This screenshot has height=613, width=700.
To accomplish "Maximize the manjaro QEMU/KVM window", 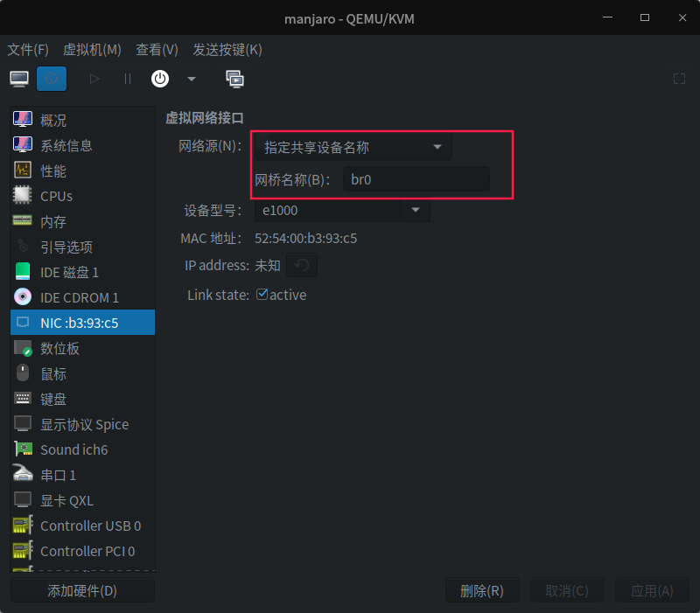I will tap(645, 17).
